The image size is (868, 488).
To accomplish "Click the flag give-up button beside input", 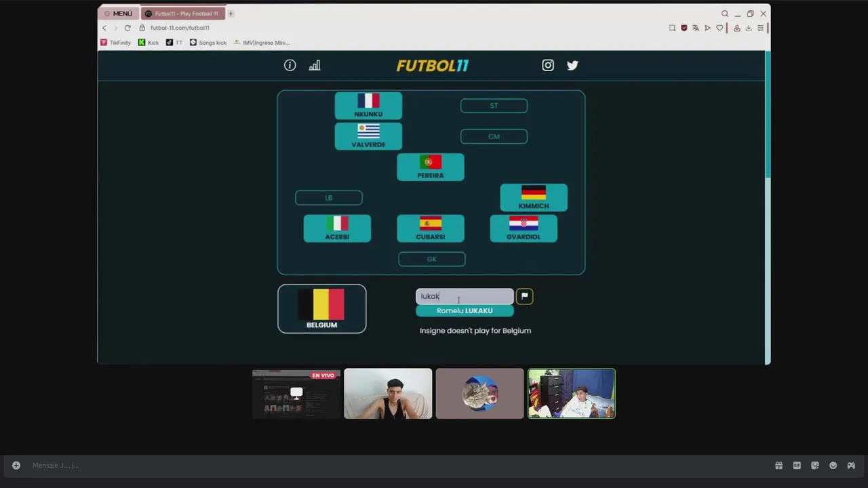I will (x=524, y=296).
